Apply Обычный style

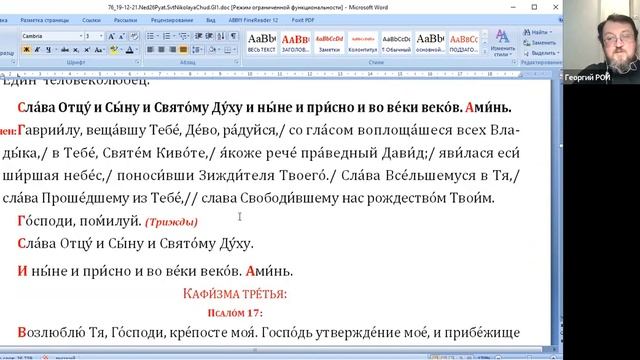coord(396,43)
